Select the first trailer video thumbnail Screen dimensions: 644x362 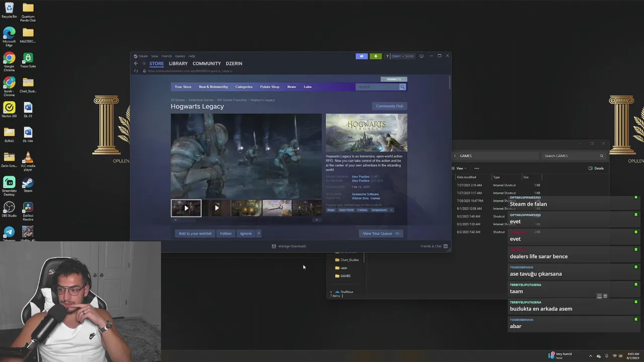pyautogui.click(x=186, y=208)
